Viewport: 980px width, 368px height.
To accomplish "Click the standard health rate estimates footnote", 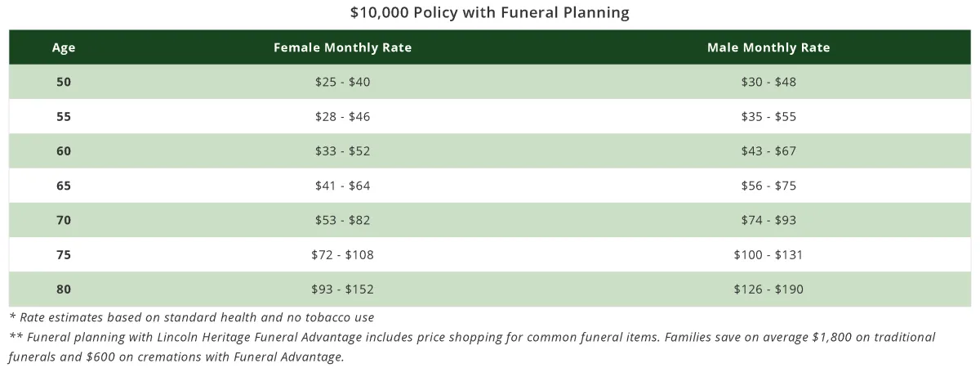I will point(192,316).
